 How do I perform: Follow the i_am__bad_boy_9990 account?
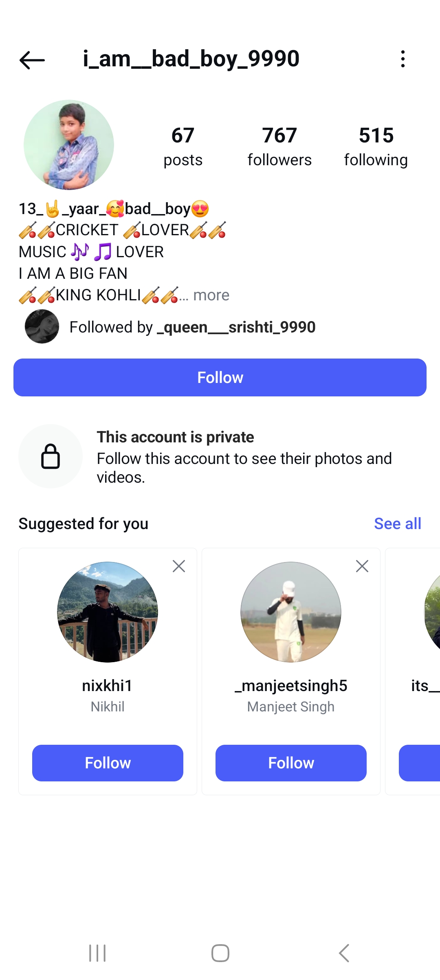(x=220, y=377)
